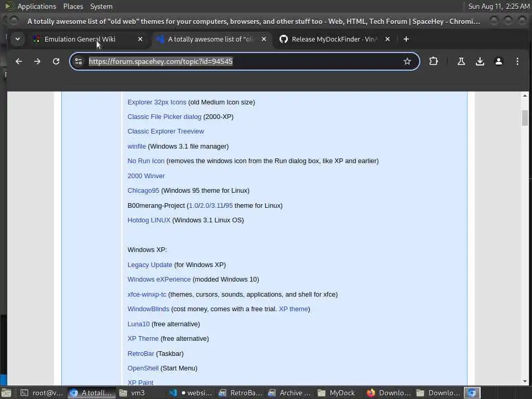532x399 pixels.
Task: Open B00merang 1.0 theme link
Action: 193,206
